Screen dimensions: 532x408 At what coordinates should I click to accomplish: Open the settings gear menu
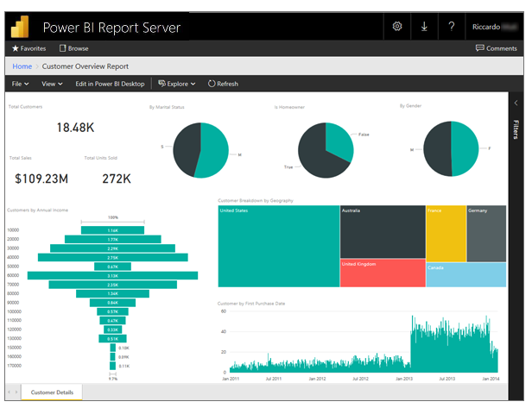pos(397,27)
